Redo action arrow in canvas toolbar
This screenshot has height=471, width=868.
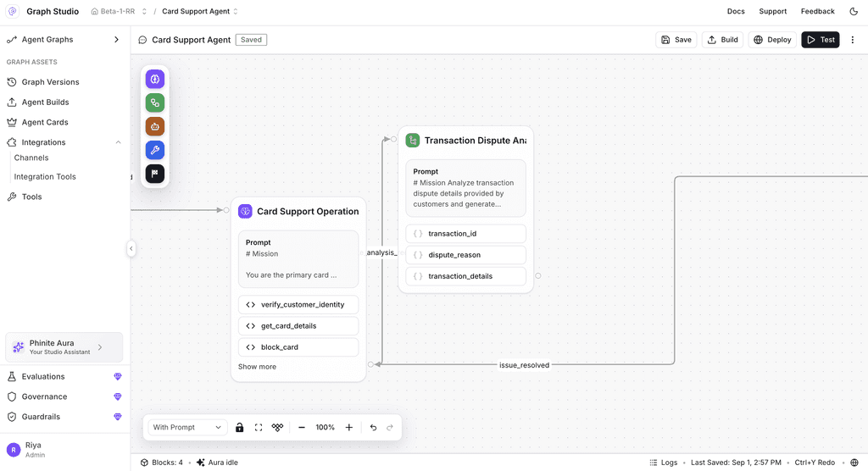click(x=390, y=427)
